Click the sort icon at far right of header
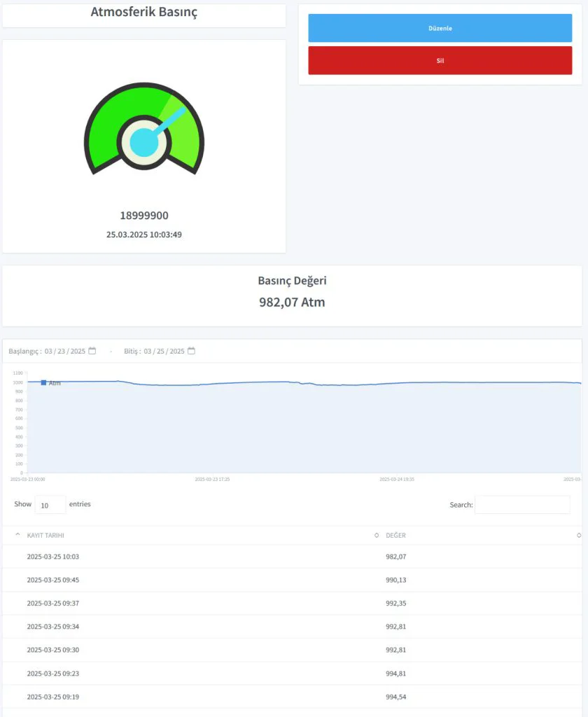The width and height of the screenshot is (588, 717). pos(578,536)
